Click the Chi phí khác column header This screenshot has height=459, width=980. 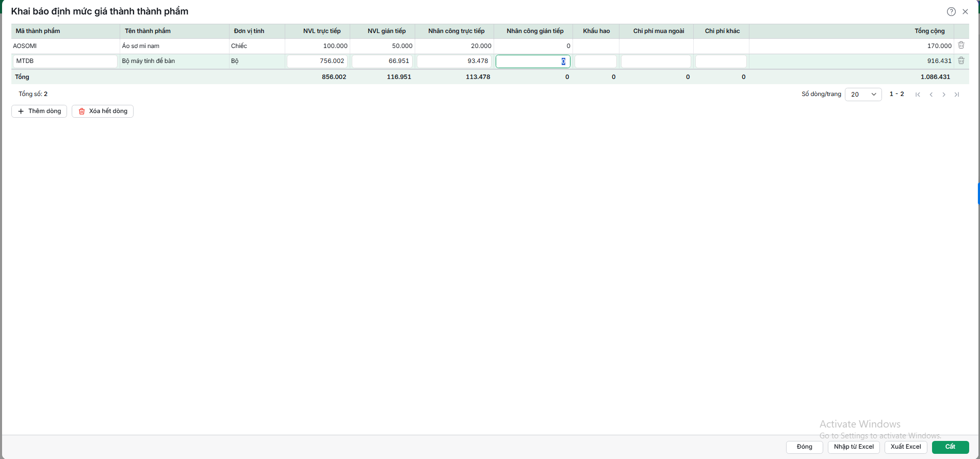point(721,31)
